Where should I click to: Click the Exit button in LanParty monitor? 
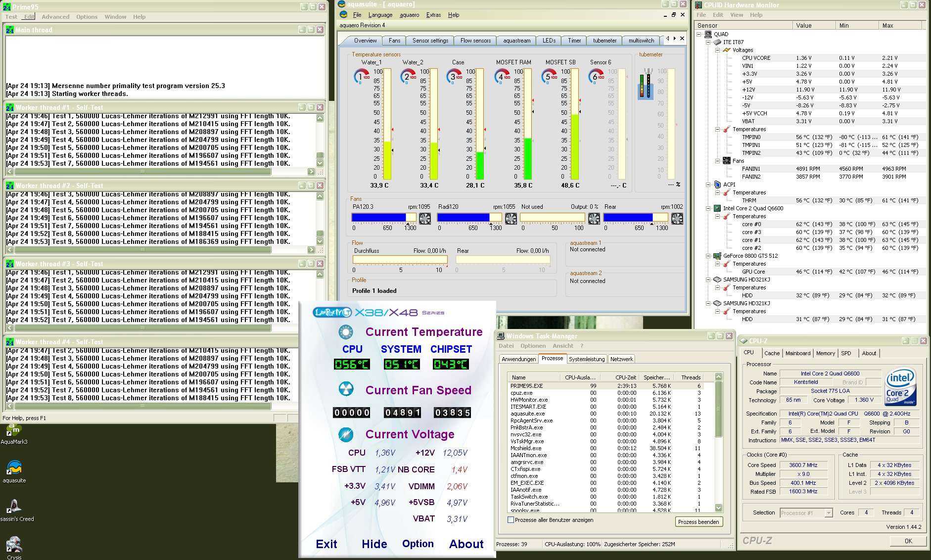point(326,544)
